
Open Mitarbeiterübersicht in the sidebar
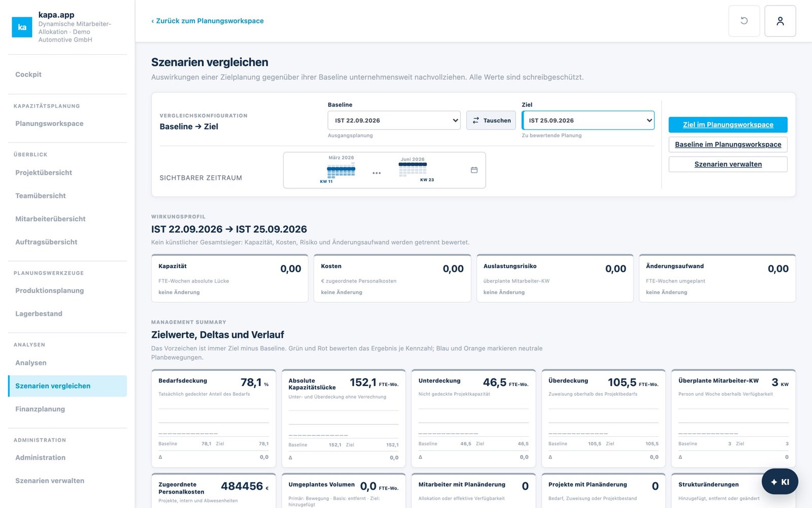pyautogui.click(x=67, y=219)
